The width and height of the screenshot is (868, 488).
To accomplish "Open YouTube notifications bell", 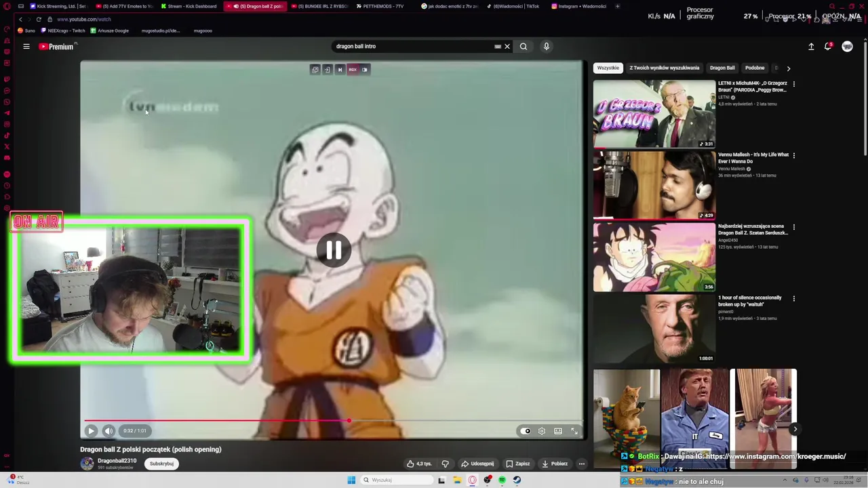I will click(x=828, y=46).
